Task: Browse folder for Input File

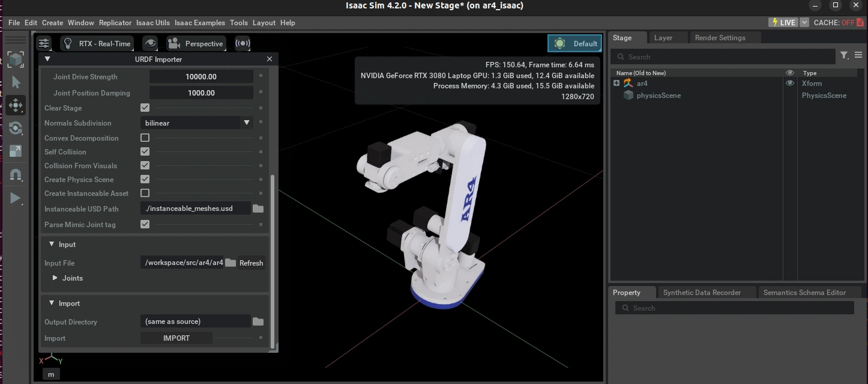Action: (231, 263)
